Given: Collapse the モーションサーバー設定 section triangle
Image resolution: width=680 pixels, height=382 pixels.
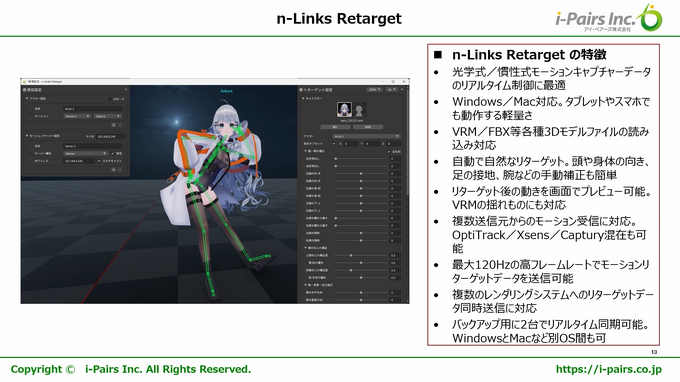Looking at the screenshot, I should 27,136.
